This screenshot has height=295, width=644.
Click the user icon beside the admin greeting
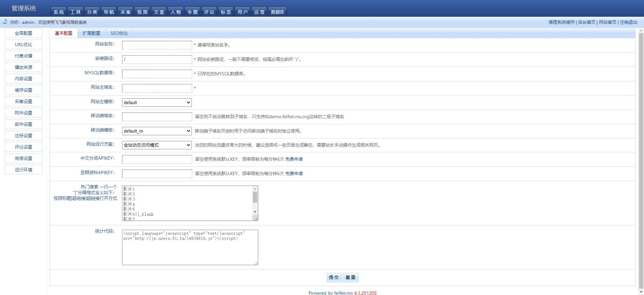click(x=5, y=22)
